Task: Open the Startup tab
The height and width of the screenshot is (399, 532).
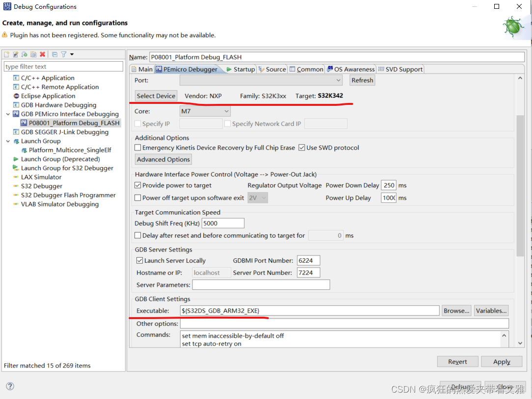Action: click(240, 69)
